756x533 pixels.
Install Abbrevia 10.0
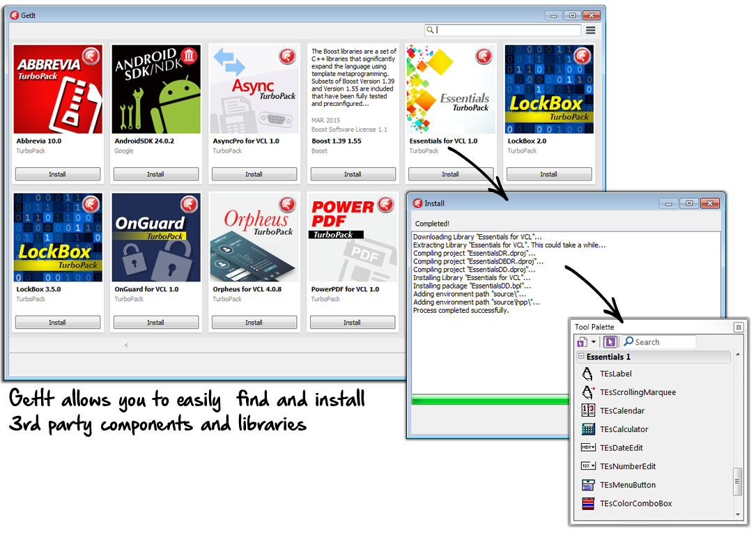point(58,174)
